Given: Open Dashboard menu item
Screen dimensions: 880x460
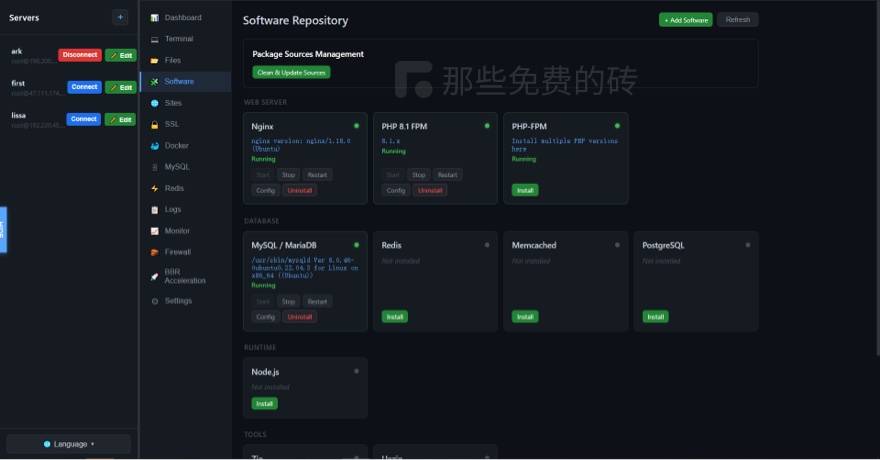Looking at the screenshot, I should 185,18.
